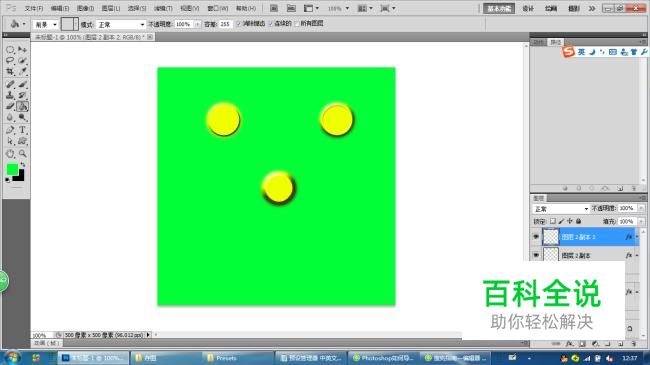Select the Quick Selection tool
The width and height of the screenshot is (650, 365).
(x=22, y=61)
